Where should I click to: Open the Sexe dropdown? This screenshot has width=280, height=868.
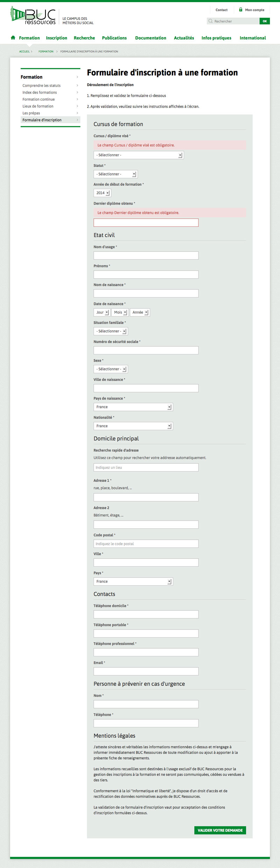(x=111, y=369)
